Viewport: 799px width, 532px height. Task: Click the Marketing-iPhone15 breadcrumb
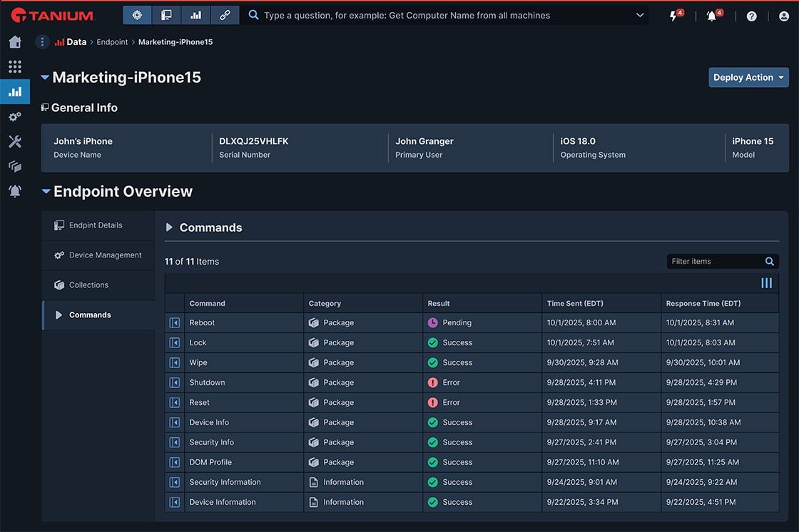coord(175,42)
